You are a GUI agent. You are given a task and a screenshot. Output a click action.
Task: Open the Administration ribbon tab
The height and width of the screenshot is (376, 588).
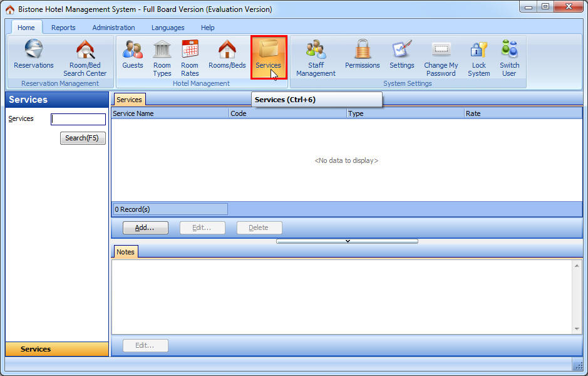[113, 28]
